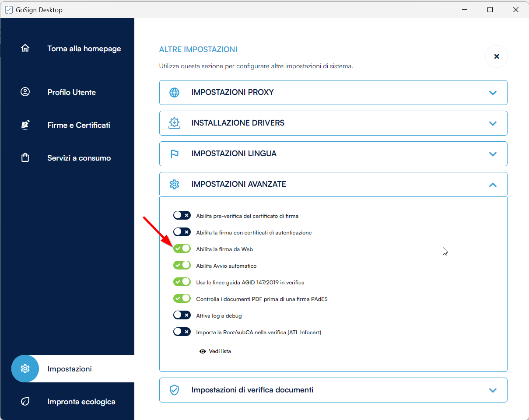Disable the Abilita la firma da Web toggle

pyautogui.click(x=182, y=249)
